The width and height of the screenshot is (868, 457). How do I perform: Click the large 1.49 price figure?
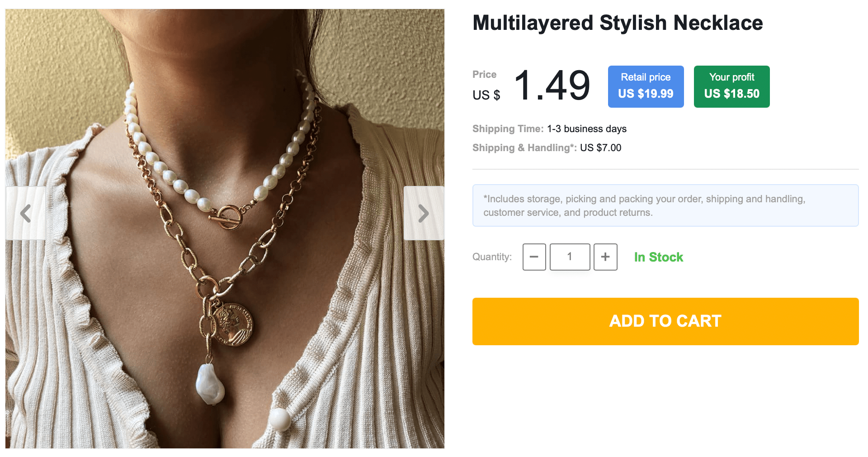click(x=552, y=85)
